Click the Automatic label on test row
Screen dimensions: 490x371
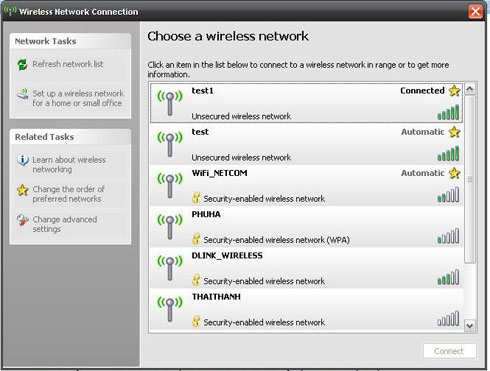(x=423, y=132)
